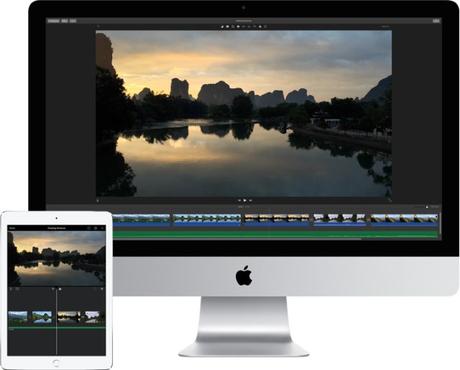Open the volume adjustment above the iMac viewer
Viewport: 460px width, 370px height.
click(244, 26)
